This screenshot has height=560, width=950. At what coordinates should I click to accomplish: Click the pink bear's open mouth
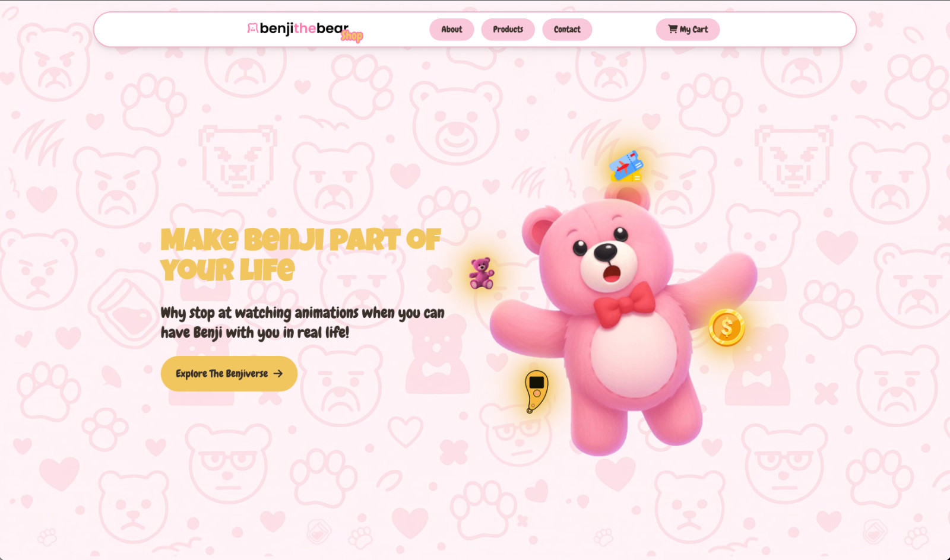tap(612, 273)
